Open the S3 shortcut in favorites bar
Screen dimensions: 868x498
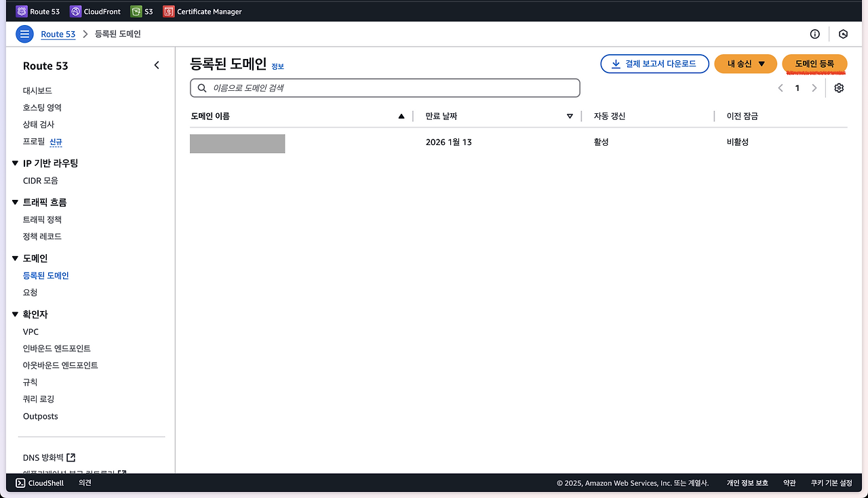142,12
